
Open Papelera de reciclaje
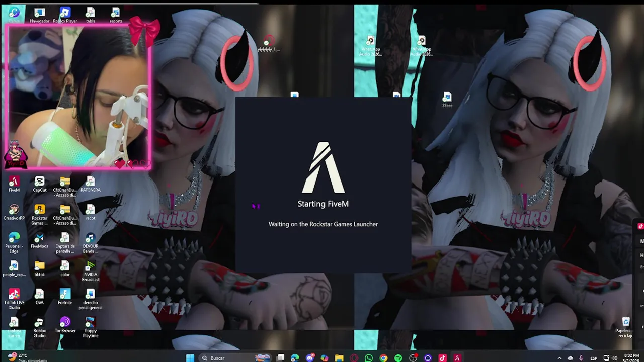625,327
